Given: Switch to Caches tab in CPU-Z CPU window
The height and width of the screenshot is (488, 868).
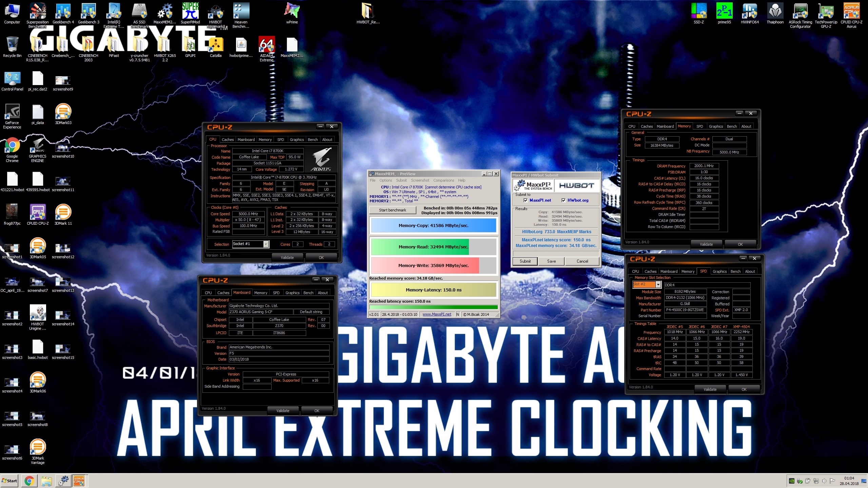Looking at the screenshot, I should [228, 140].
